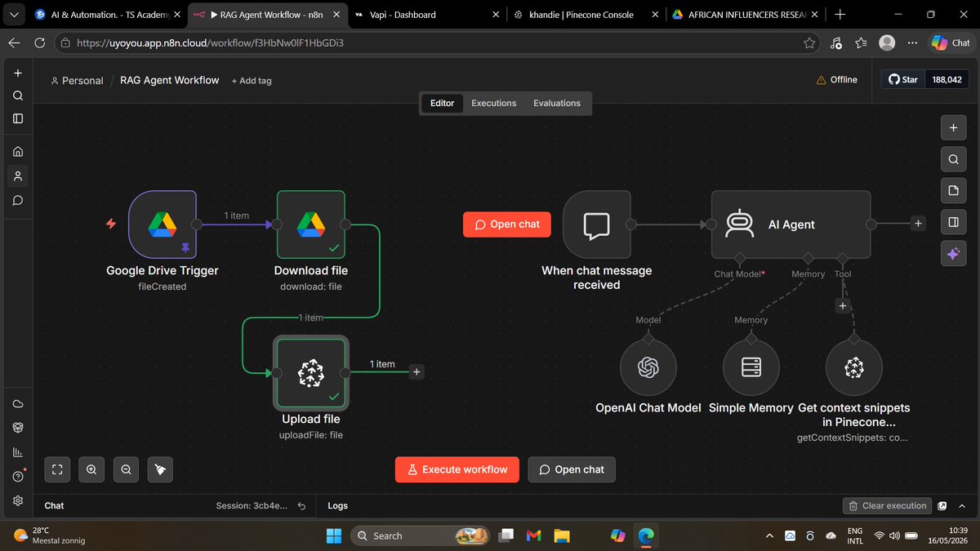This screenshot has width=980, height=551.
Task: Click the RAG Agent Workflow title field
Action: point(170,80)
